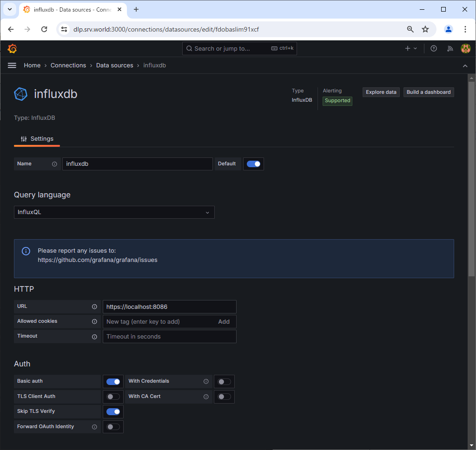Expand the dropdown arrow beside the plus icon
This screenshot has width=476, height=450.
[415, 48]
